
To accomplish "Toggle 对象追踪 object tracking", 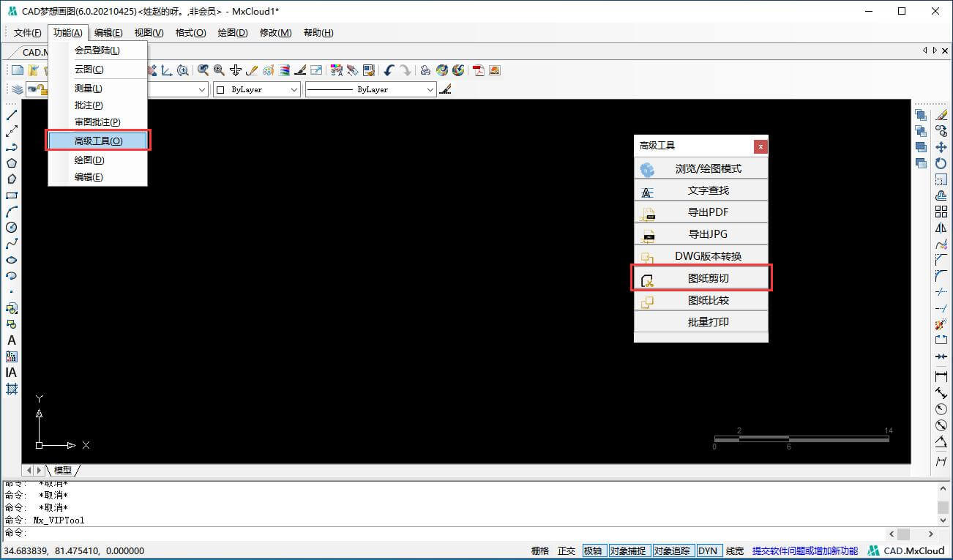I will pyautogui.click(x=673, y=551).
